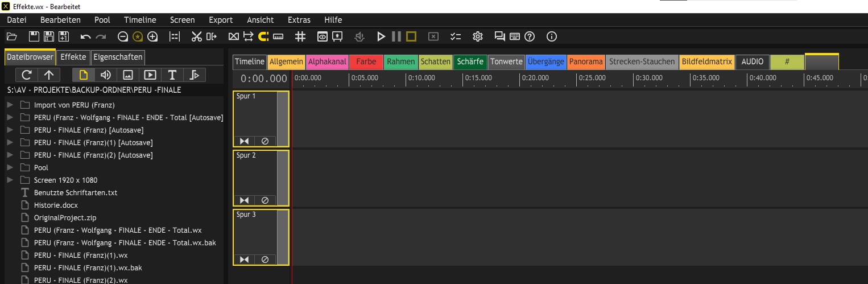Viewport: 868px width, 284px height.
Task: Select the Historie.docx file
Action: coord(56,205)
